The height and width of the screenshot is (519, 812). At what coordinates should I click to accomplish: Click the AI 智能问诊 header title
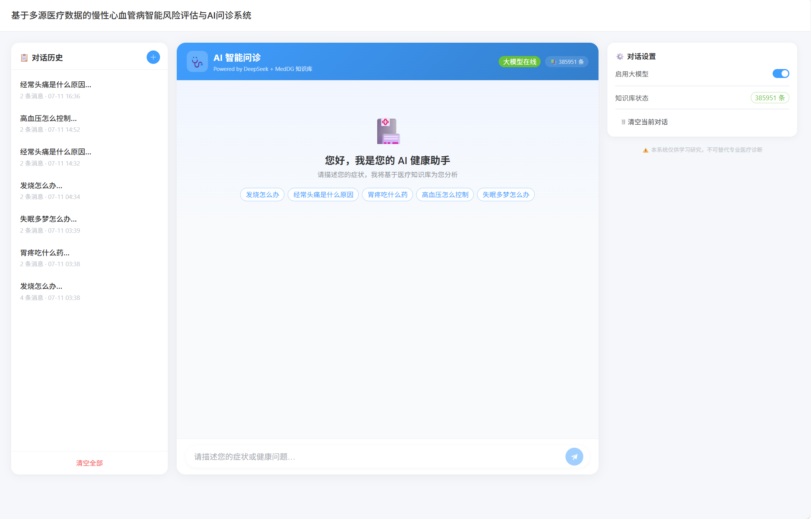pos(237,58)
